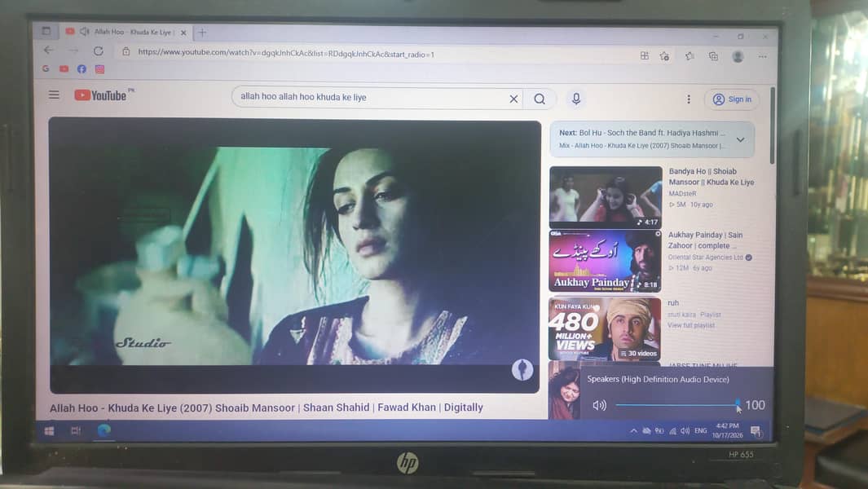Open the View full playlist link

(691, 325)
